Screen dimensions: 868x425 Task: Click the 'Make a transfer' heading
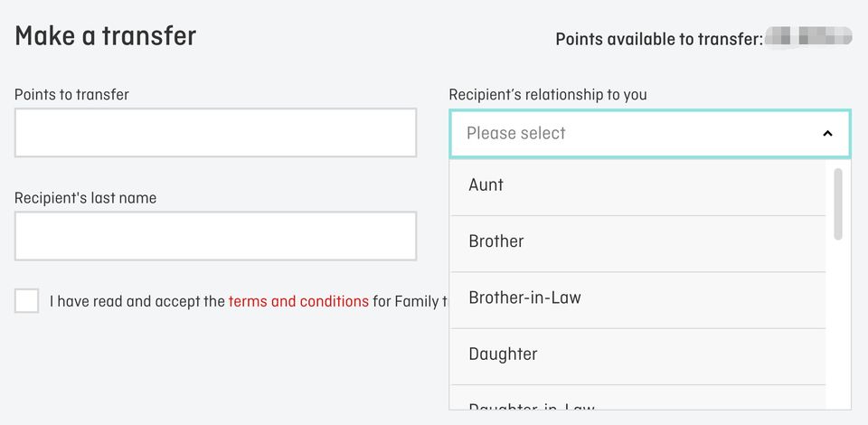pyautogui.click(x=106, y=36)
